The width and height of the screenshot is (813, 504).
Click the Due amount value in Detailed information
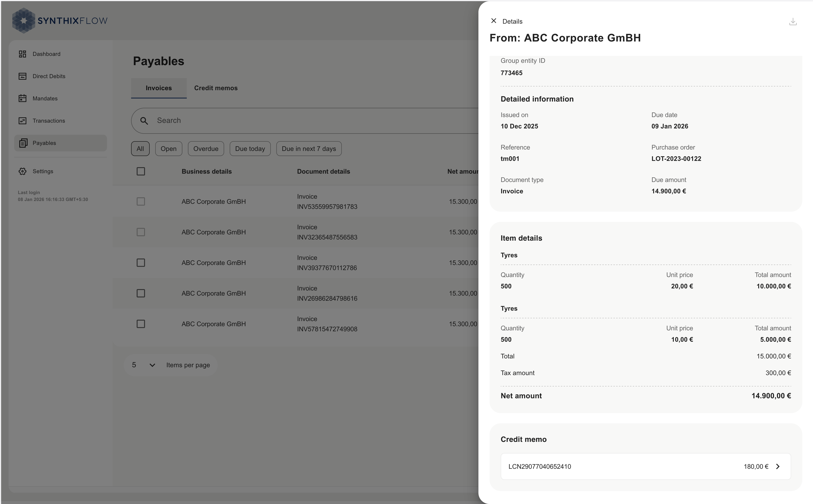coord(668,191)
